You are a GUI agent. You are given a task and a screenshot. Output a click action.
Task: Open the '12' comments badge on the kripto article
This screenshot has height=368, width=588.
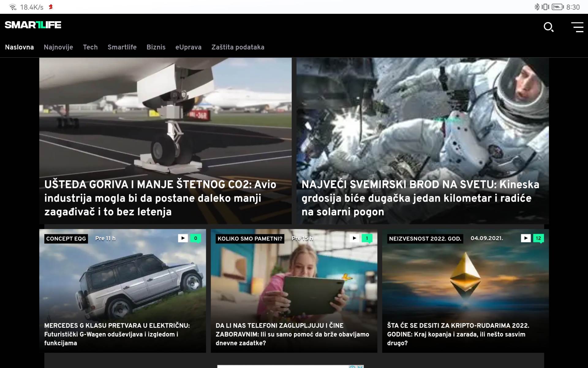[538, 238]
